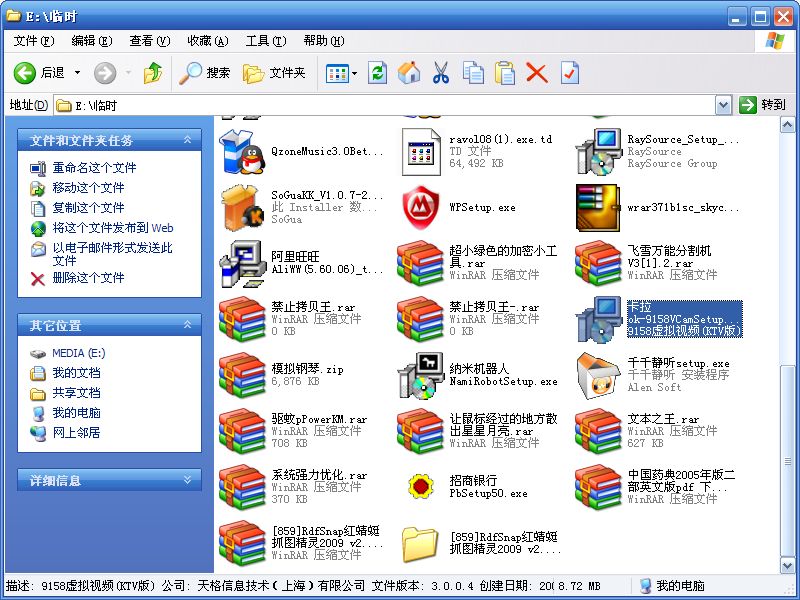This screenshot has height=600, width=800.
Task: Open the address bar dropdown arrow
Action: tap(722, 106)
